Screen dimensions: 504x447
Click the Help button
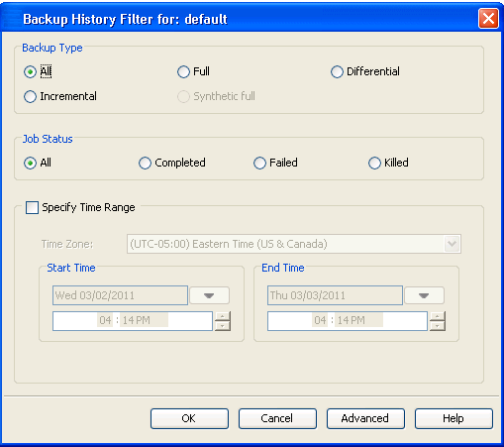454,419
